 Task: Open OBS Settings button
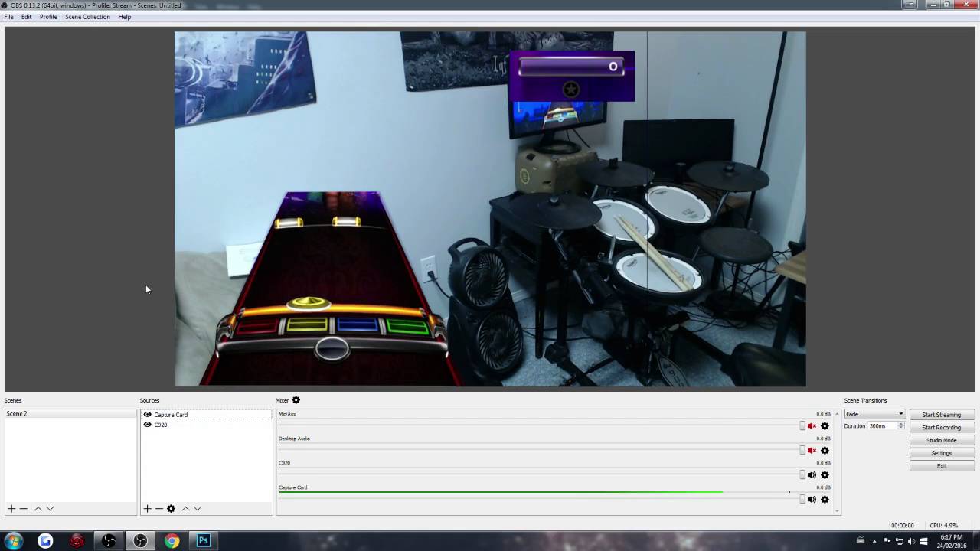[x=942, y=453]
